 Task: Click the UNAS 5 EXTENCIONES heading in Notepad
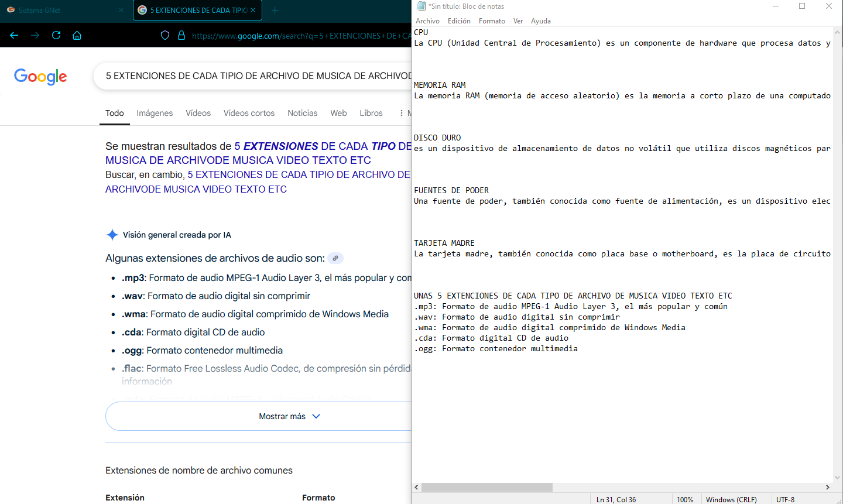(573, 296)
